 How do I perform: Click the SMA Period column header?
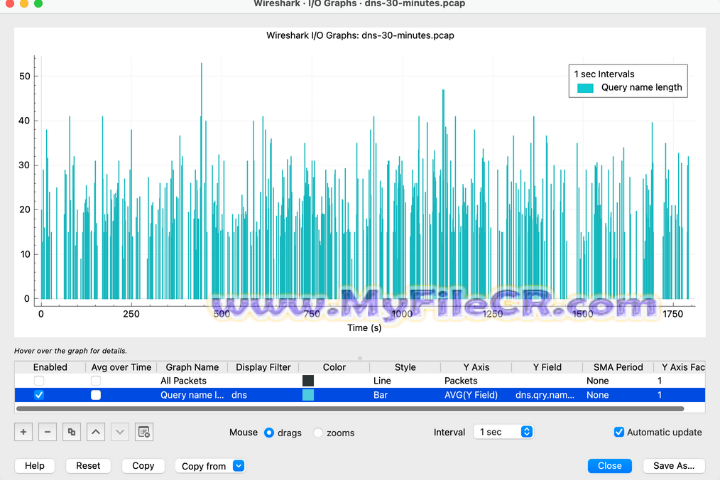[618, 367]
